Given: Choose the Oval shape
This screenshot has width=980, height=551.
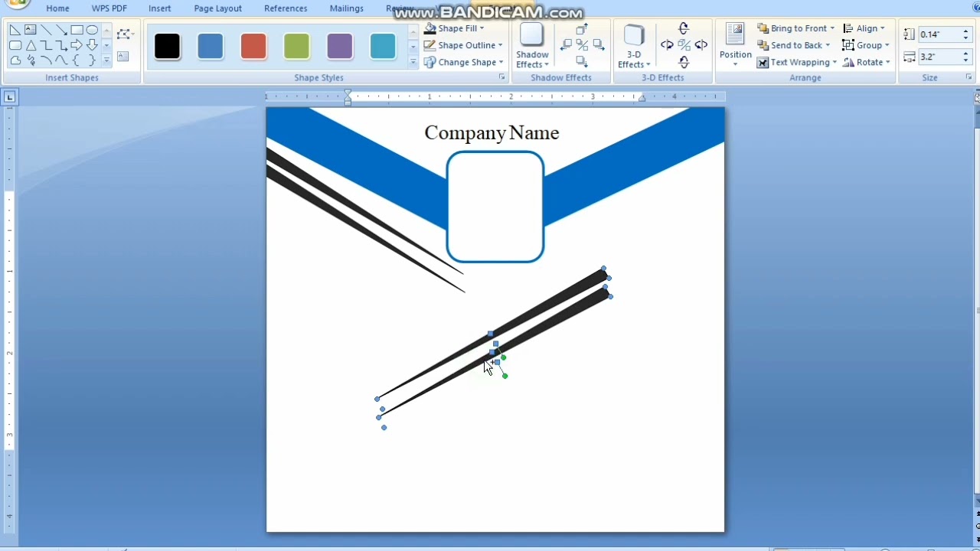Looking at the screenshot, I should [92, 30].
